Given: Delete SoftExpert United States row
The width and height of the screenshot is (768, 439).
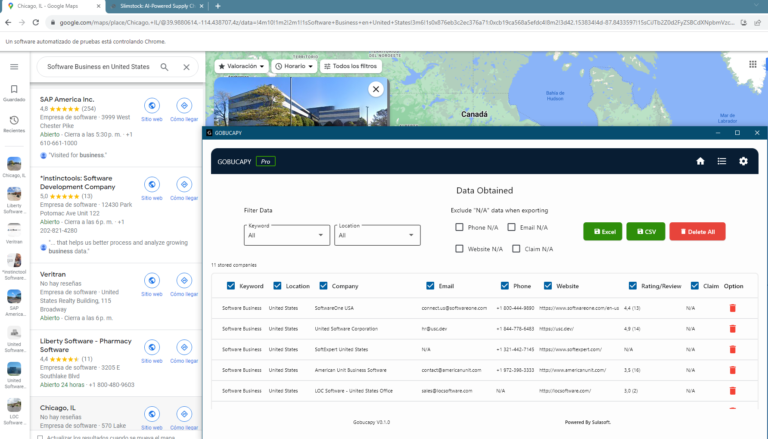Looking at the screenshot, I should 733,349.
